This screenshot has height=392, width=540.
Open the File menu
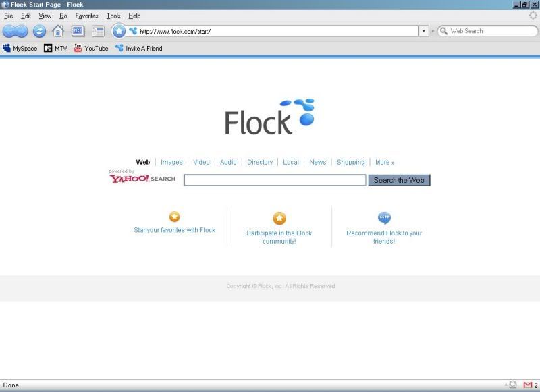pyautogui.click(x=9, y=16)
